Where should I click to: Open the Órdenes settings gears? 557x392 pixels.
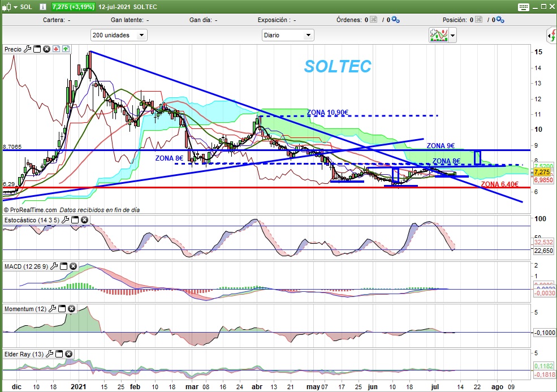pos(395,20)
